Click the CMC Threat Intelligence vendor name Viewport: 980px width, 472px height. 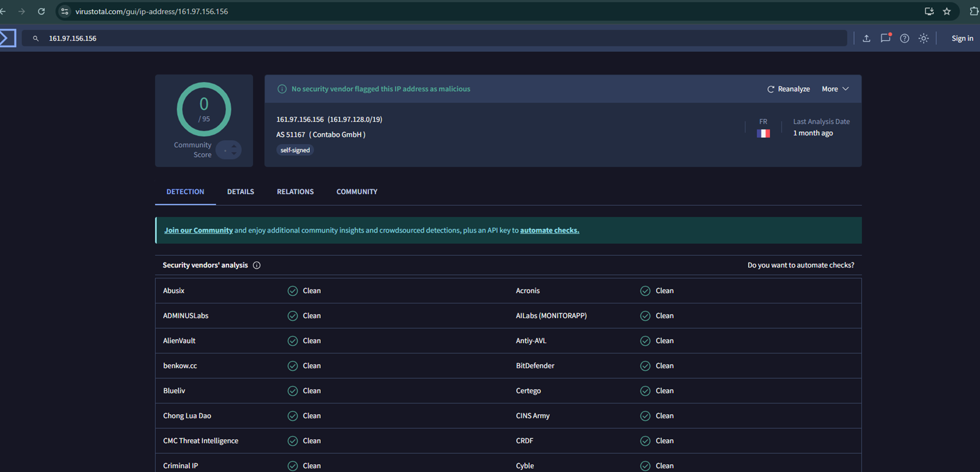[x=200, y=441]
